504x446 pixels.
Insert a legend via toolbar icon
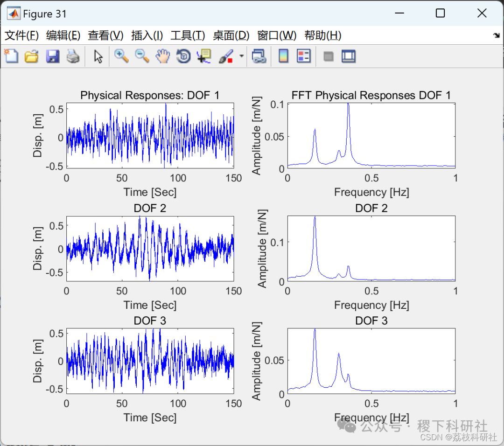(304, 56)
